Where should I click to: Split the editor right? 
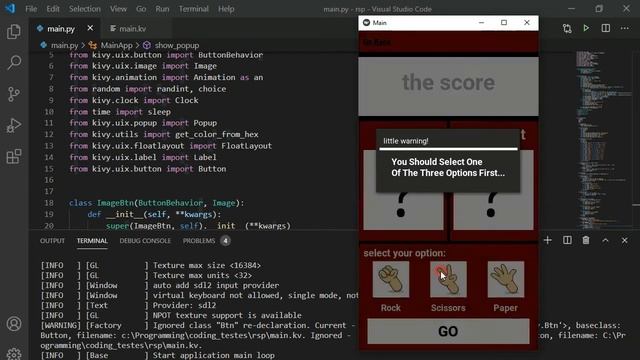(x=606, y=28)
